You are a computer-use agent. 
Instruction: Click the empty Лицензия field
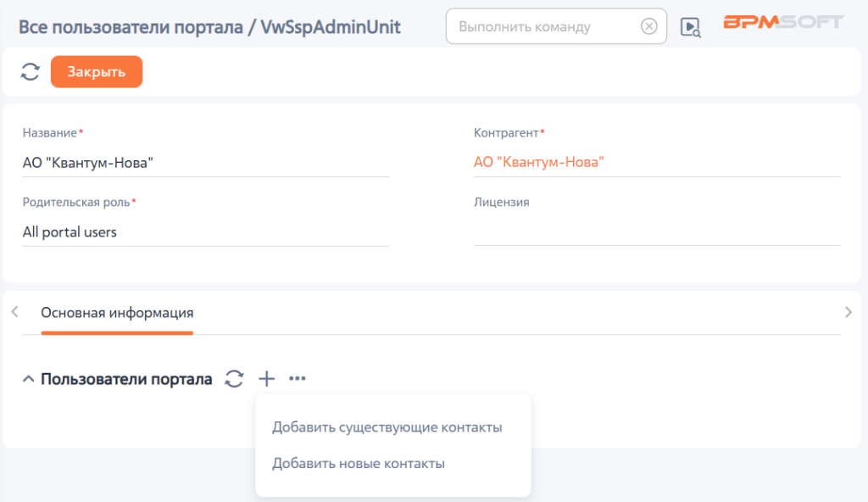click(x=657, y=231)
